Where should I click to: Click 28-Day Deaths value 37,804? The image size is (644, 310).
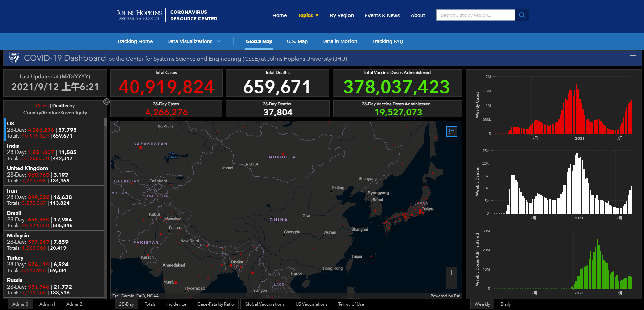[278, 112]
